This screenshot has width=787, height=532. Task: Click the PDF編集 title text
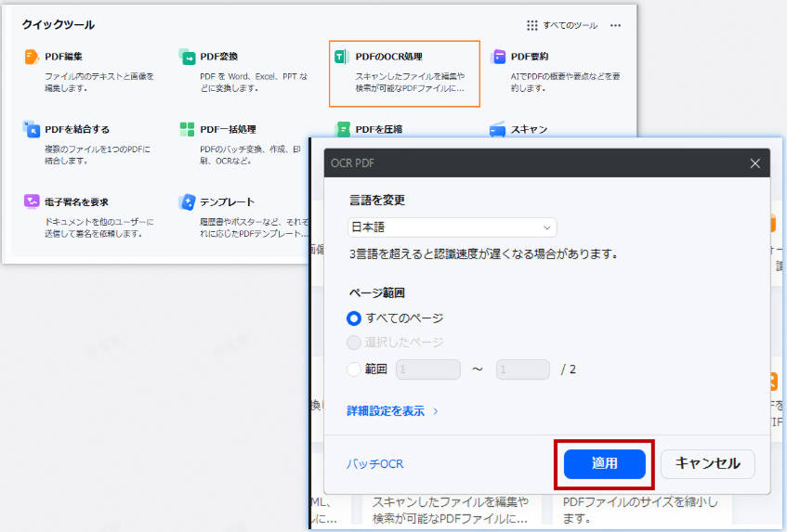point(64,57)
